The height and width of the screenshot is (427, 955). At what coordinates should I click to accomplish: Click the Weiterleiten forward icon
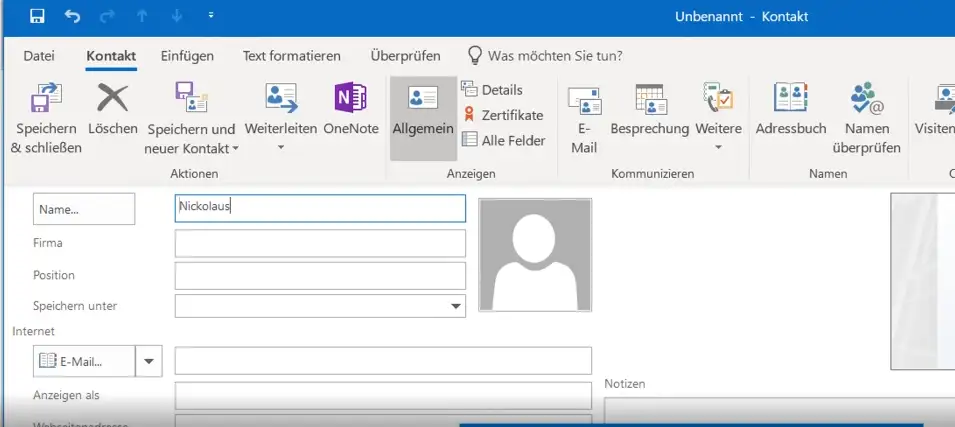point(280,99)
